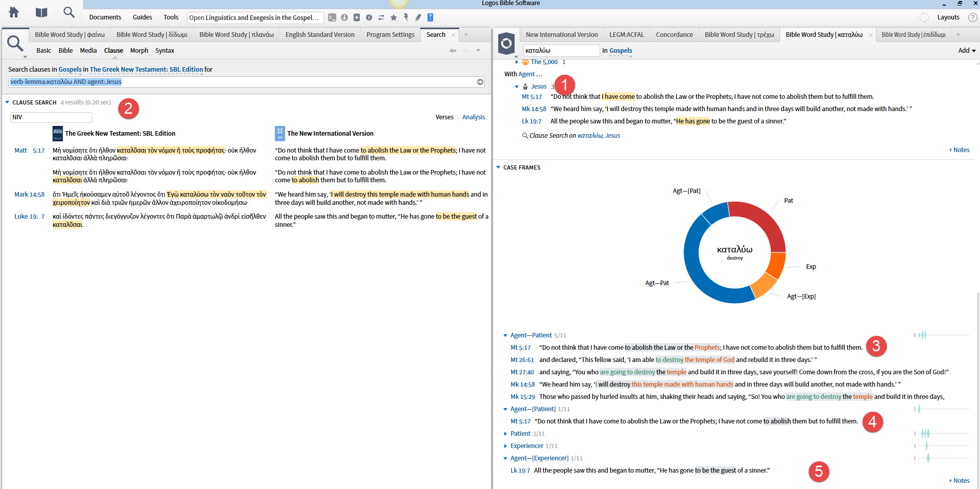The width and height of the screenshot is (980, 489).
Task: Click the help question mark next to Layouts
Action: coord(972,17)
